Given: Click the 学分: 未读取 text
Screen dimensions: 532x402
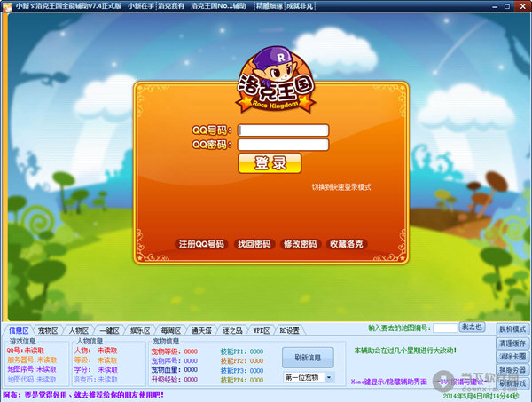Looking at the screenshot, I should (x=96, y=369).
